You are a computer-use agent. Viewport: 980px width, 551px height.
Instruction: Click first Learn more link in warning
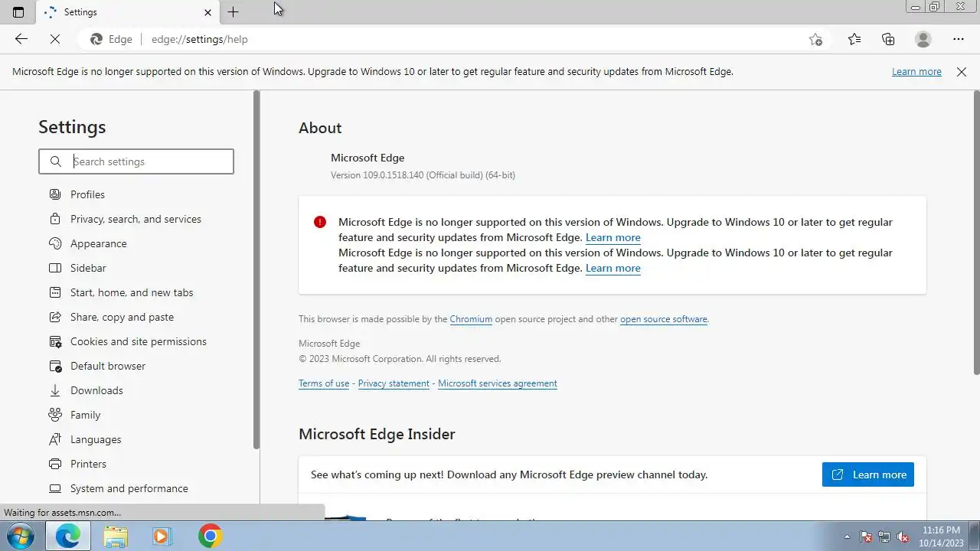tap(613, 237)
